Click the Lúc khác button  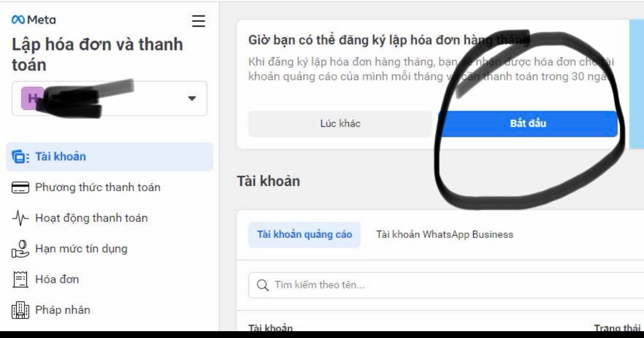coord(340,124)
